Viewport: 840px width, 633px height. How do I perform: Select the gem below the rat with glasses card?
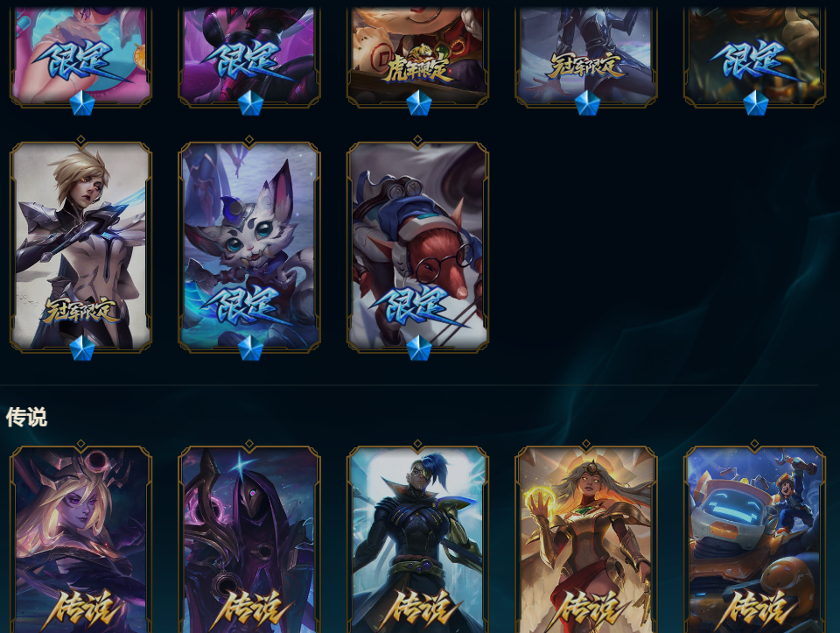click(418, 348)
